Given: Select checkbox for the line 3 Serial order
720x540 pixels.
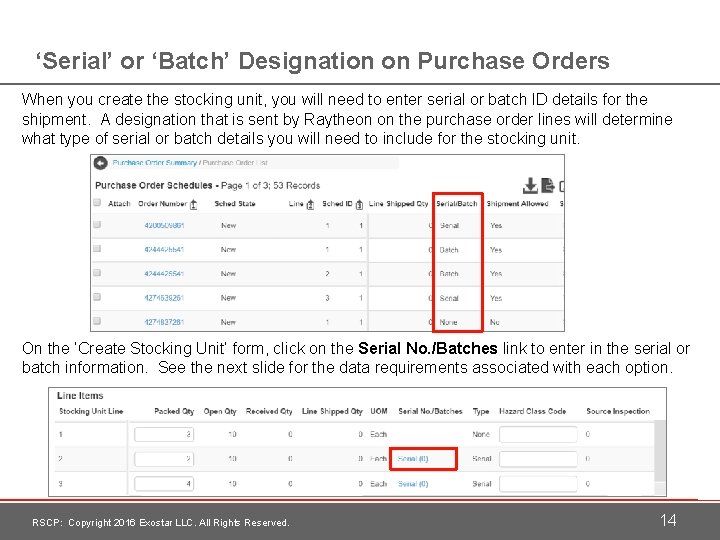Looking at the screenshot, I should (97, 297).
